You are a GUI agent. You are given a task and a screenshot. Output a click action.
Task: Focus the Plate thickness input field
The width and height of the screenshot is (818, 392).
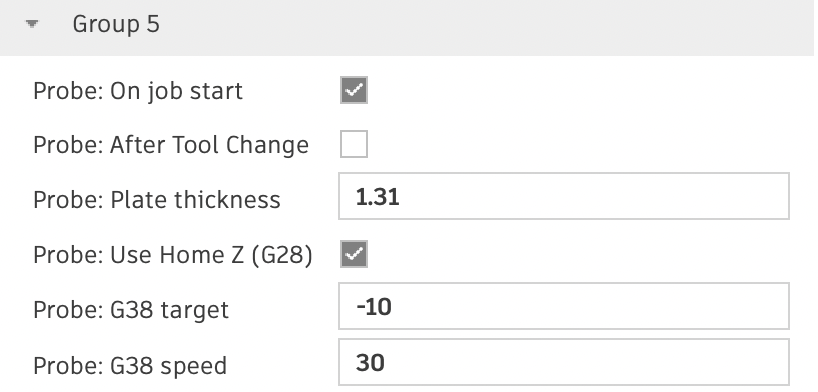point(564,196)
